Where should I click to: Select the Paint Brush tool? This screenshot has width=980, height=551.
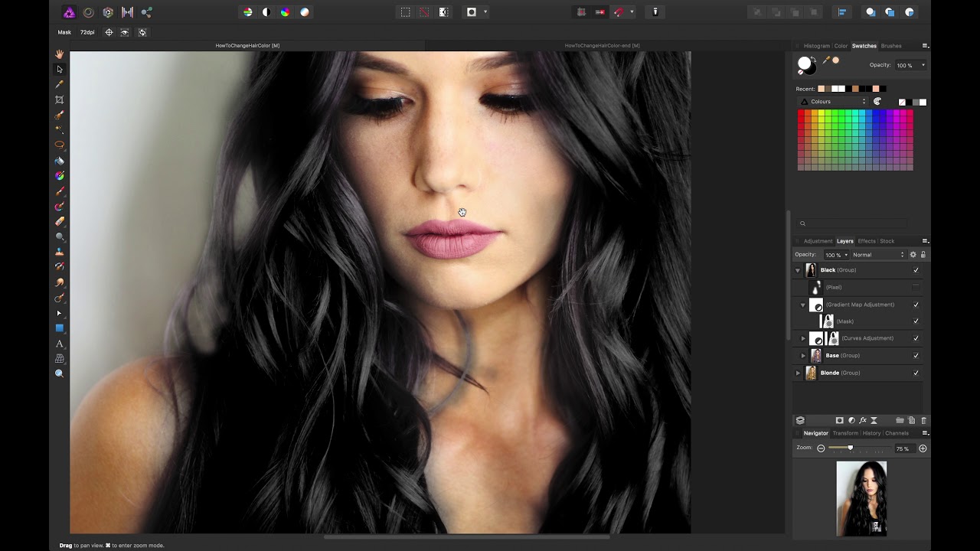pos(59,191)
